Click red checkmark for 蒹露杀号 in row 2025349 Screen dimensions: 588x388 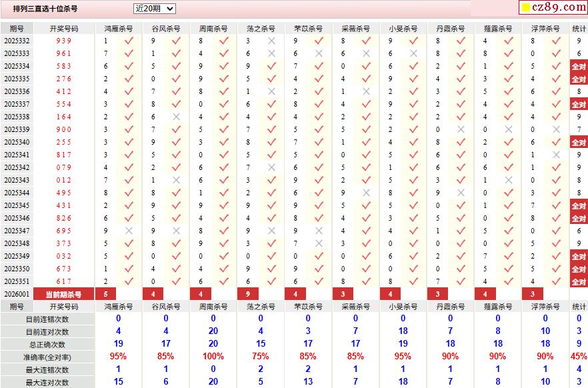pyautogui.click(x=509, y=256)
